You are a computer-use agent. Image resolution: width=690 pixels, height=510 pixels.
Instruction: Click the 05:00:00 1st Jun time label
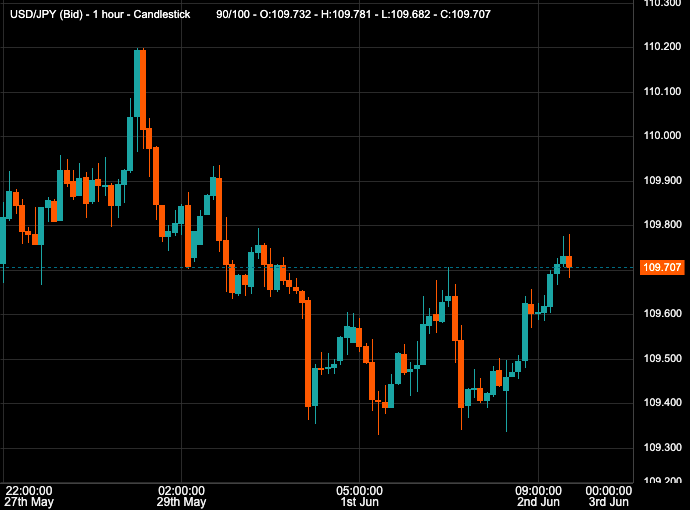tap(360, 496)
